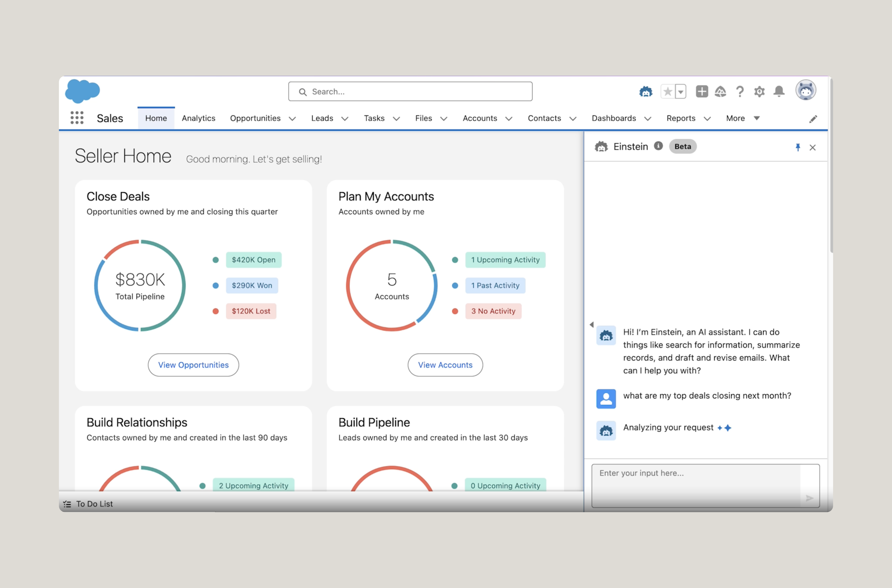Open your Astro profile avatar
The image size is (892, 588).
[806, 90]
